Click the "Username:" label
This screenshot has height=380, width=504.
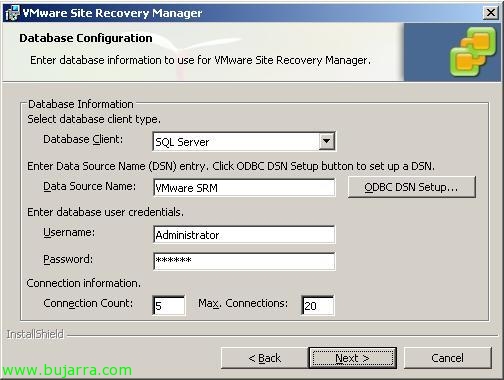69,232
